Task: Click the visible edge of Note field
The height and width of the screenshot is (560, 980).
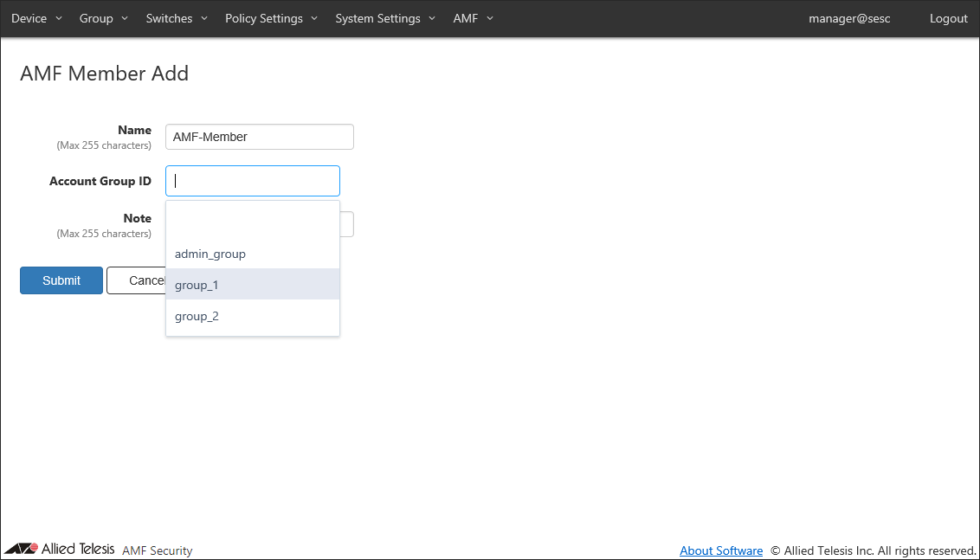Action: point(347,224)
